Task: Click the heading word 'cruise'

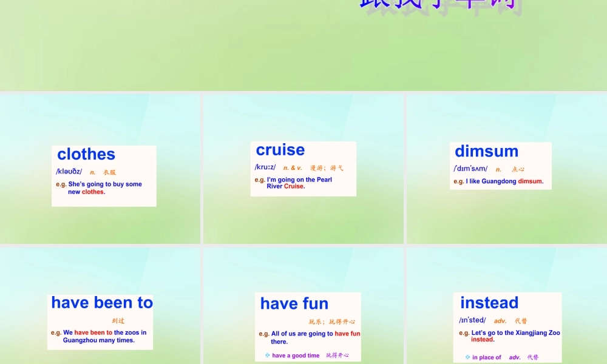Action: (x=280, y=150)
